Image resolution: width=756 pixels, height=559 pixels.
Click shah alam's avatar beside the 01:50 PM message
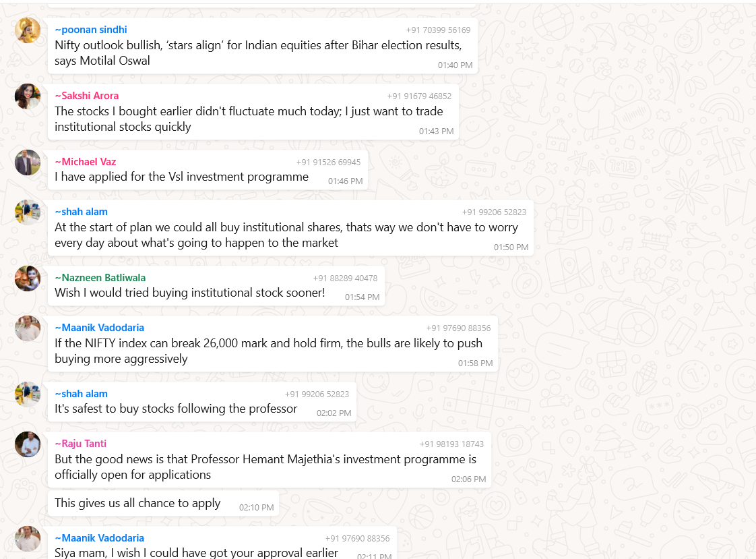28,212
